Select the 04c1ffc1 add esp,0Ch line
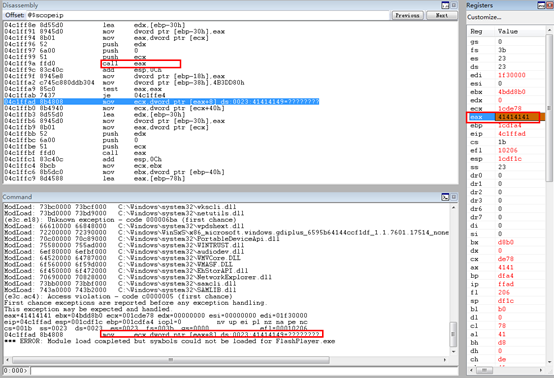The image size is (554, 378). tap(83, 159)
